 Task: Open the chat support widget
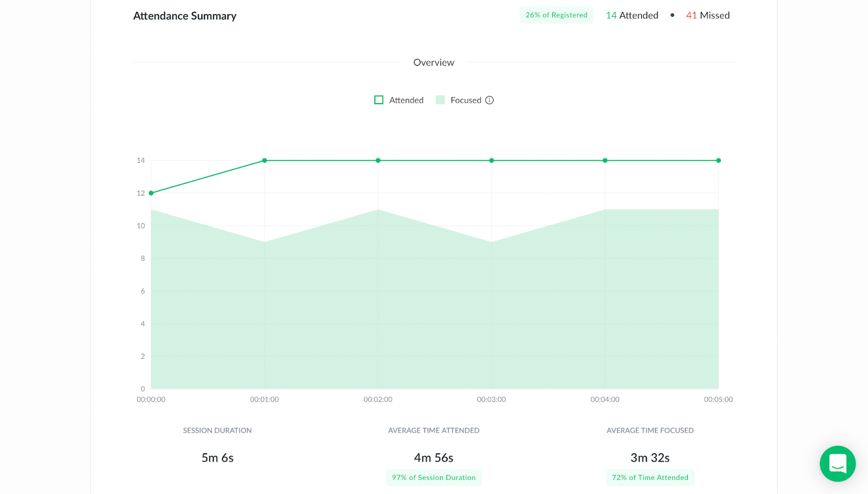click(838, 464)
